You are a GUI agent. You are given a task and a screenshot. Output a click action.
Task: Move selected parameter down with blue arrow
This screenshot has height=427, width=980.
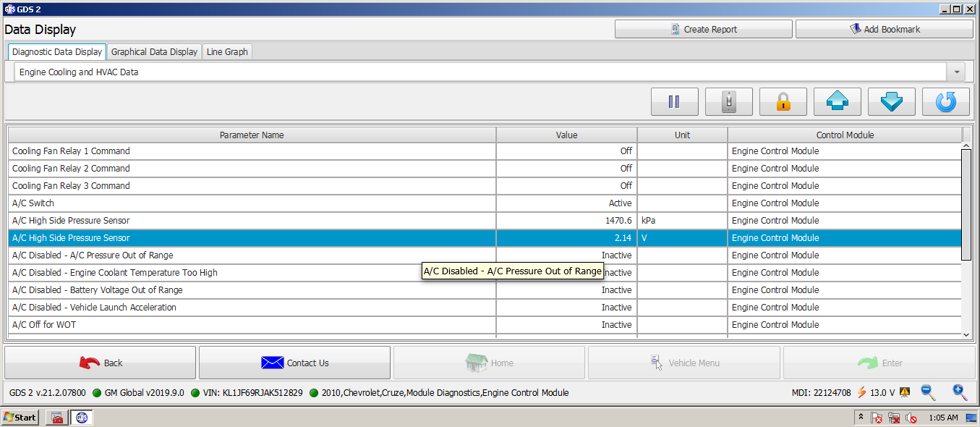pyautogui.click(x=891, y=102)
